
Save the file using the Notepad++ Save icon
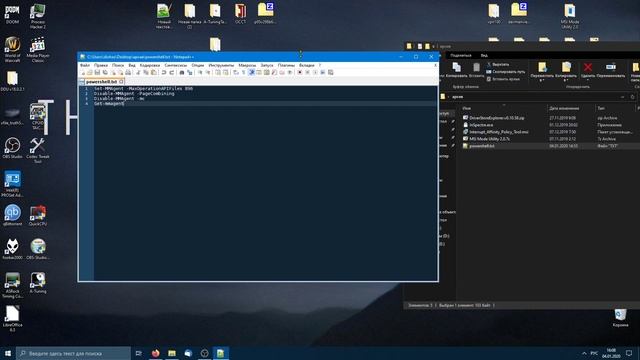click(97, 72)
